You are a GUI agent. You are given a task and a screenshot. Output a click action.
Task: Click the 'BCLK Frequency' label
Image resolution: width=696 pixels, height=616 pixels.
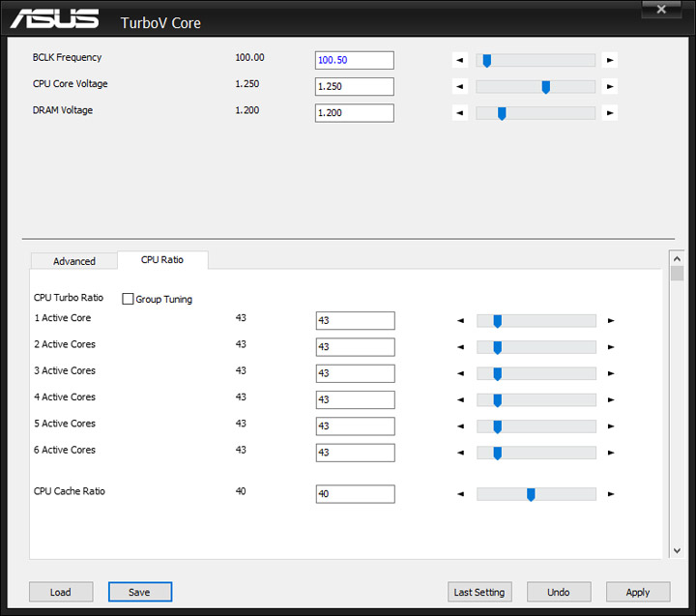coord(67,57)
